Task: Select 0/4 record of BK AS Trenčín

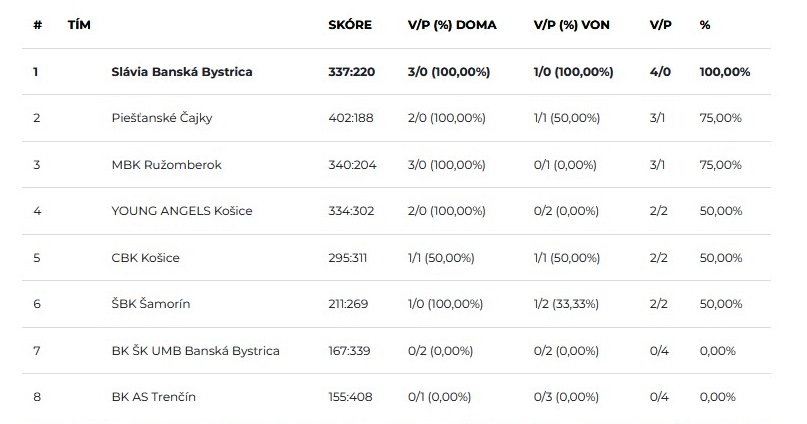Action: [659, 397]
